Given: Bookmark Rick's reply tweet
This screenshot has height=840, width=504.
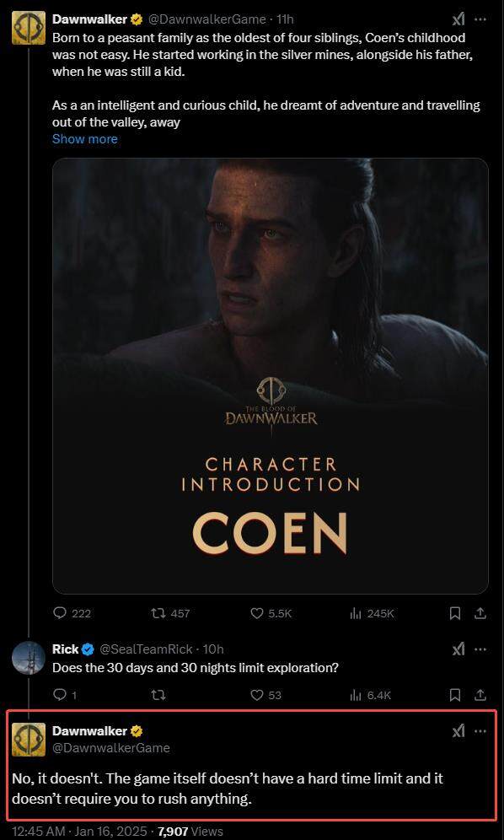Looking at the screenshot, I should (455, 695).
